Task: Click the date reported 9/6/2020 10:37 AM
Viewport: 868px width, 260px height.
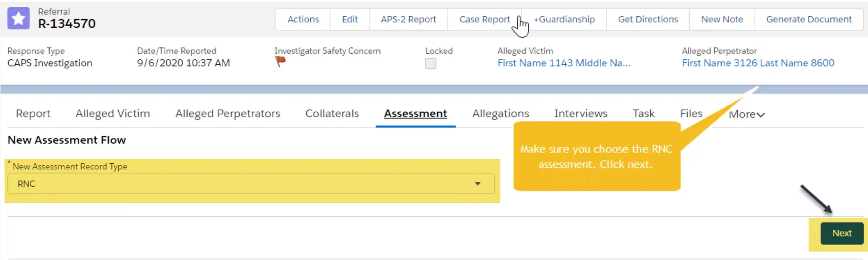Action: click(x=183, y=63)
